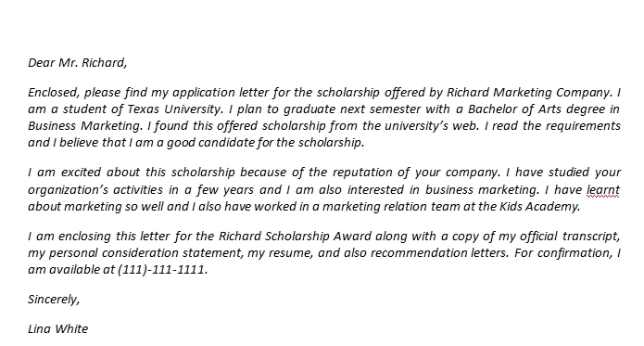Image resolution: width=644 pixels, height=346 pixels.
Task: Click the closing word 'Sincerely,'
Action: tap(54, 299)
